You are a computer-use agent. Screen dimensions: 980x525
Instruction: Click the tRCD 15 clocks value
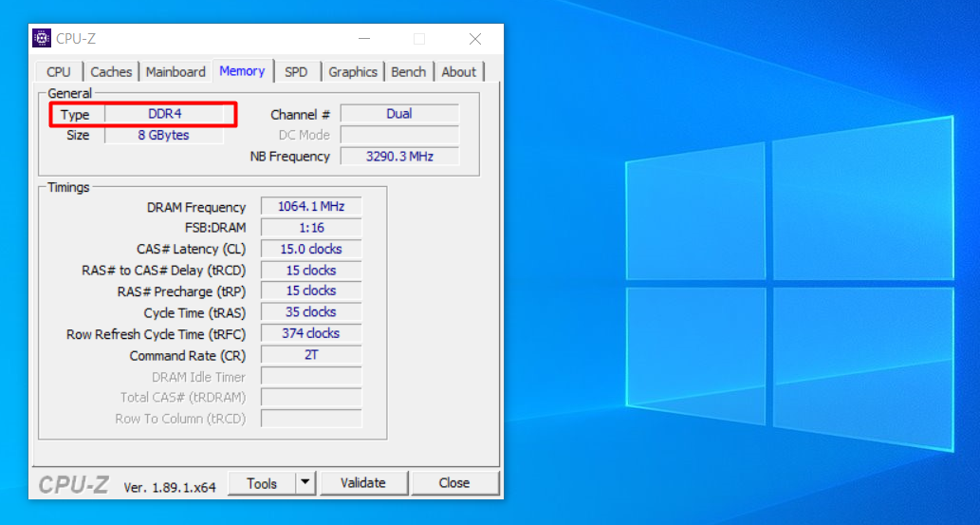pos(311,271)
